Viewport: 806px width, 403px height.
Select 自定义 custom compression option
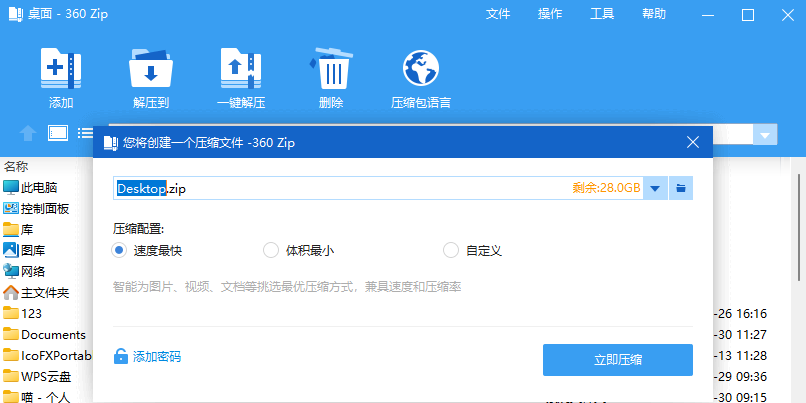[451, 250]
